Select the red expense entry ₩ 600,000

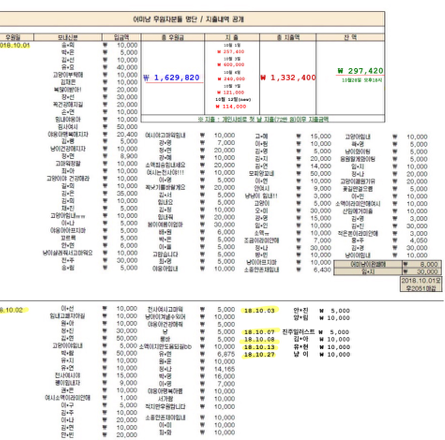pyautogui.click(x=231, y=65)
